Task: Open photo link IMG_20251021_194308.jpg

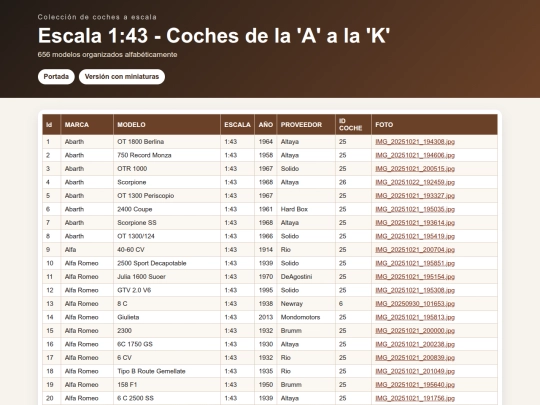Action: (x=415, y=142)
